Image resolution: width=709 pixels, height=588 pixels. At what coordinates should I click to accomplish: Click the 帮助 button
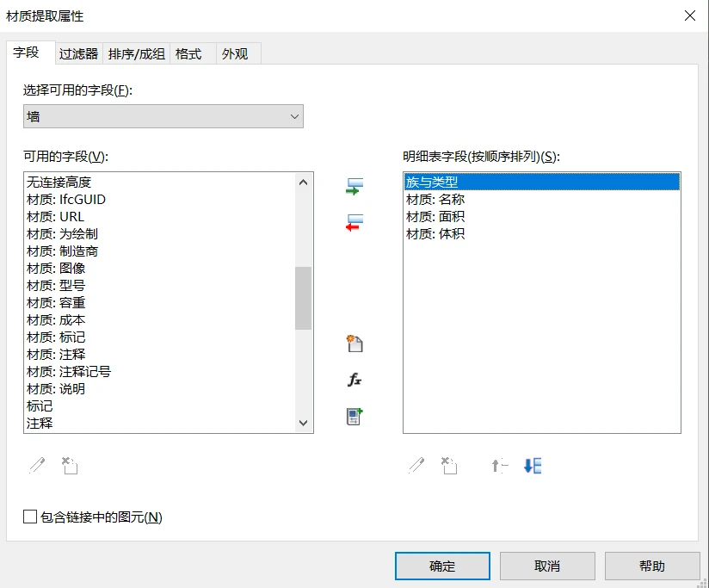point(652,566)
